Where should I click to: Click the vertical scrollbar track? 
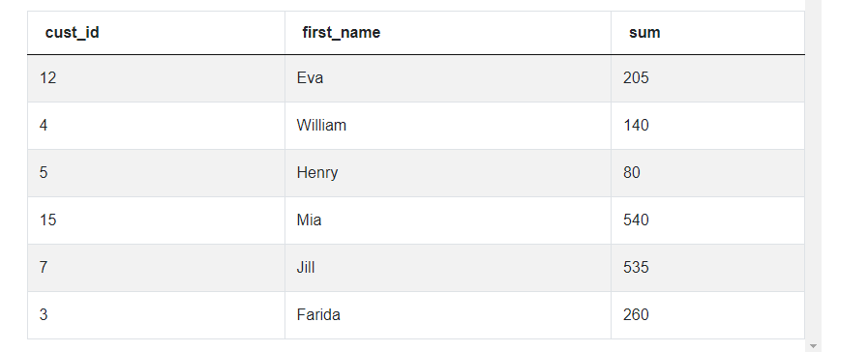[x=813, y=170]
